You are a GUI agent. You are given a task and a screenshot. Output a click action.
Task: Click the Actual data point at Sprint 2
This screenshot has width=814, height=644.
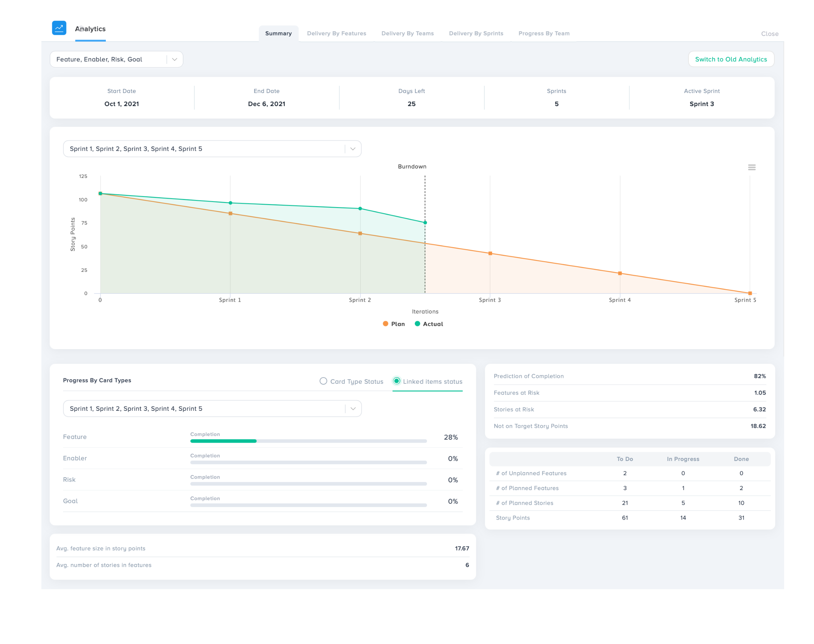[x=360, y=208]
